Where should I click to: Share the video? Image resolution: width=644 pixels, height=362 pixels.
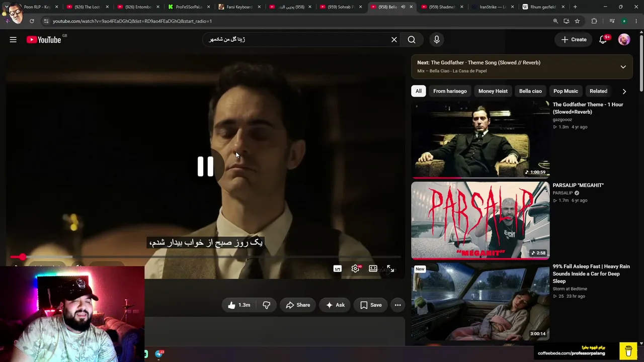[298, 305]
